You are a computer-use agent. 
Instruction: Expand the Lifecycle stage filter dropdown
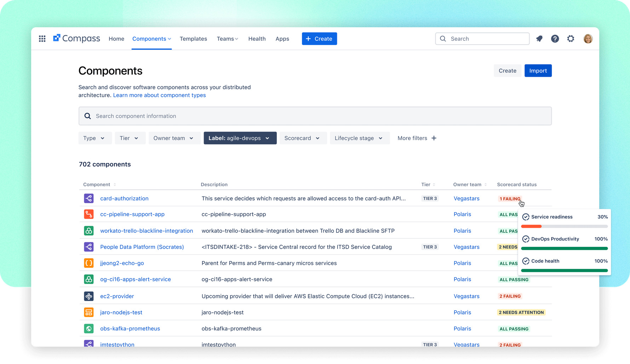(x=360, y=138)
